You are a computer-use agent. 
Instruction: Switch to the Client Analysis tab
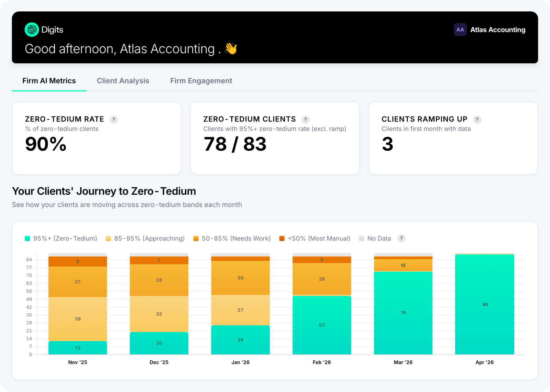click(x=123, y=81)
